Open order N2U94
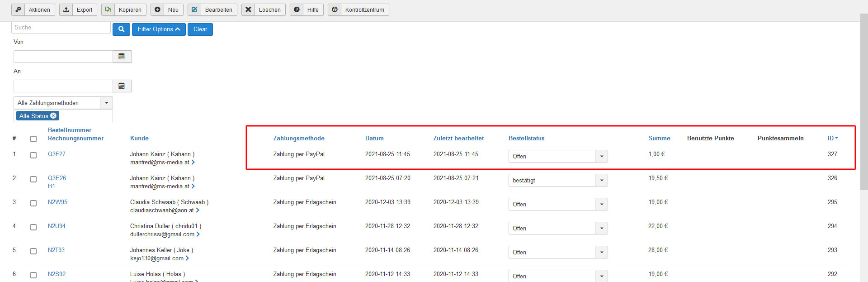The width and height of the screenshot is (868, 282). tap(57, 226)
